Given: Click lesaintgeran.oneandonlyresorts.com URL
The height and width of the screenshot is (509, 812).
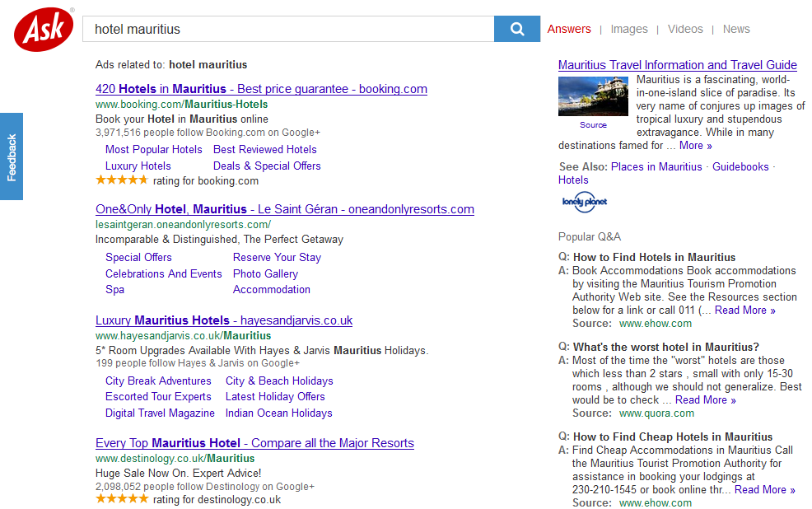Looking at the screenshot, I should click(184, 225).
